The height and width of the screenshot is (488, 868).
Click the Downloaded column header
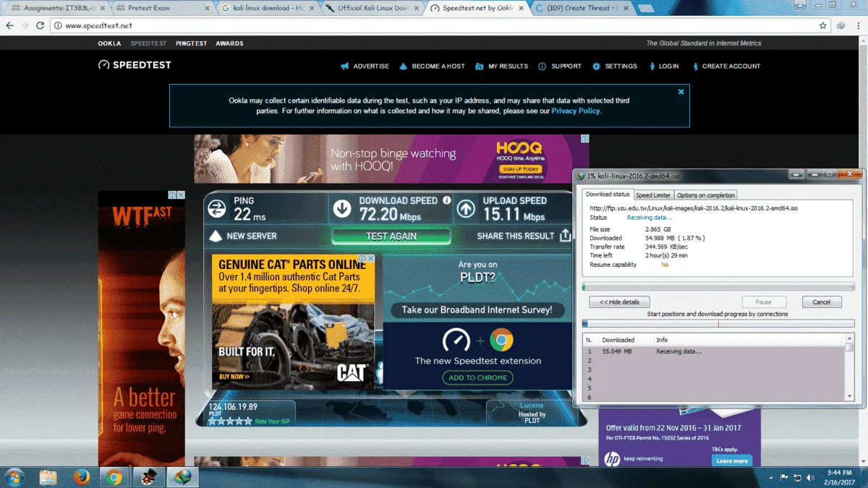(x=618, y=340)
